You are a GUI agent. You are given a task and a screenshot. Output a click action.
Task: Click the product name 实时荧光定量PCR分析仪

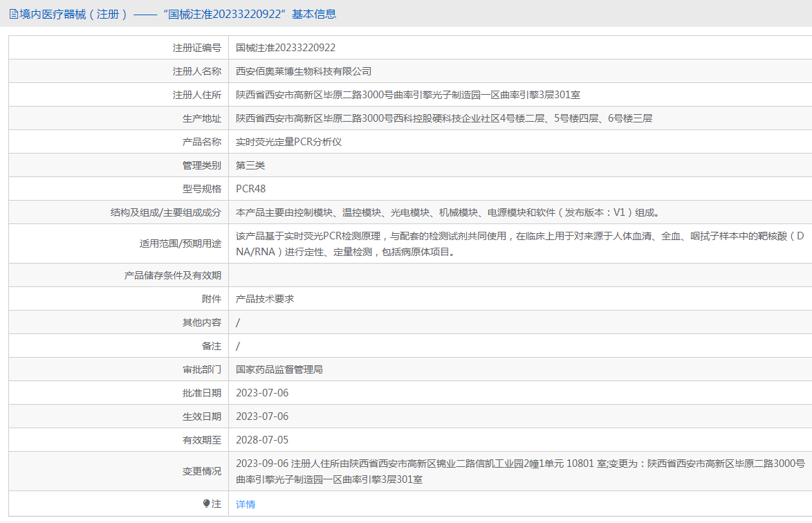click(289, 142)
